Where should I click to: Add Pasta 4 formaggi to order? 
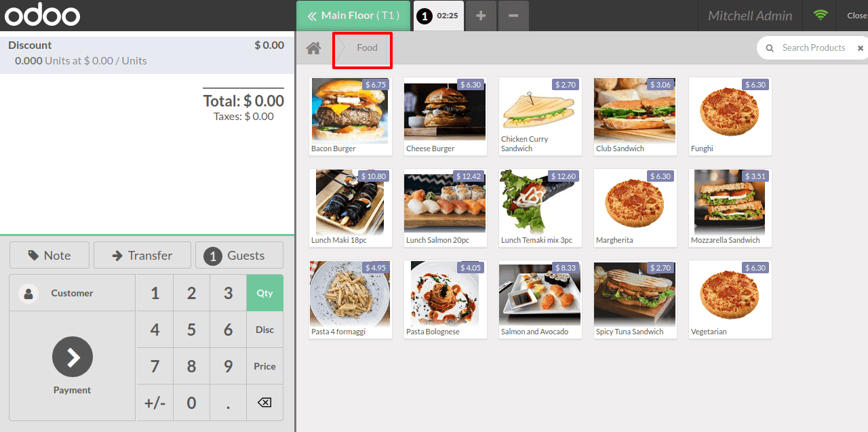pyautogui.click(x=351, y=300)
